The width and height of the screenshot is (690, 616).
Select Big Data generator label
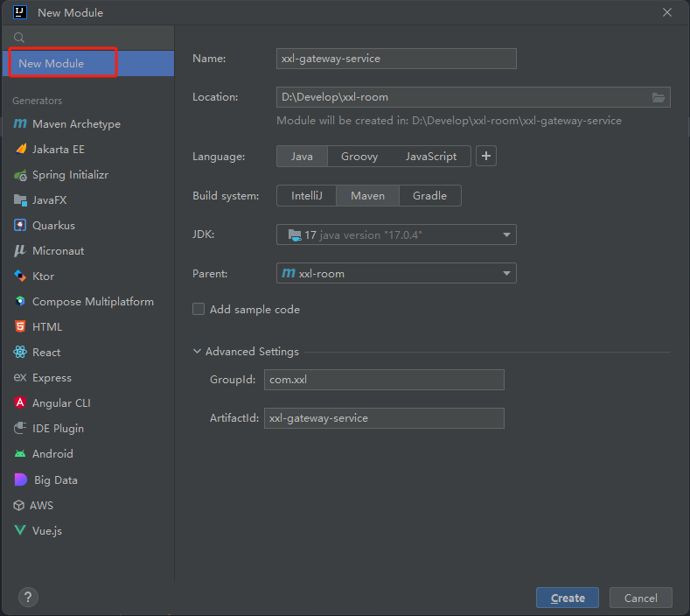click(56, 480)
